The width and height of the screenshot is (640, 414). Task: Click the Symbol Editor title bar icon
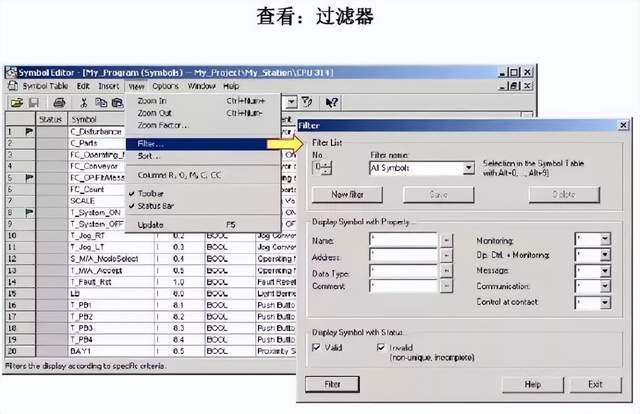click(x=11, y=72)
